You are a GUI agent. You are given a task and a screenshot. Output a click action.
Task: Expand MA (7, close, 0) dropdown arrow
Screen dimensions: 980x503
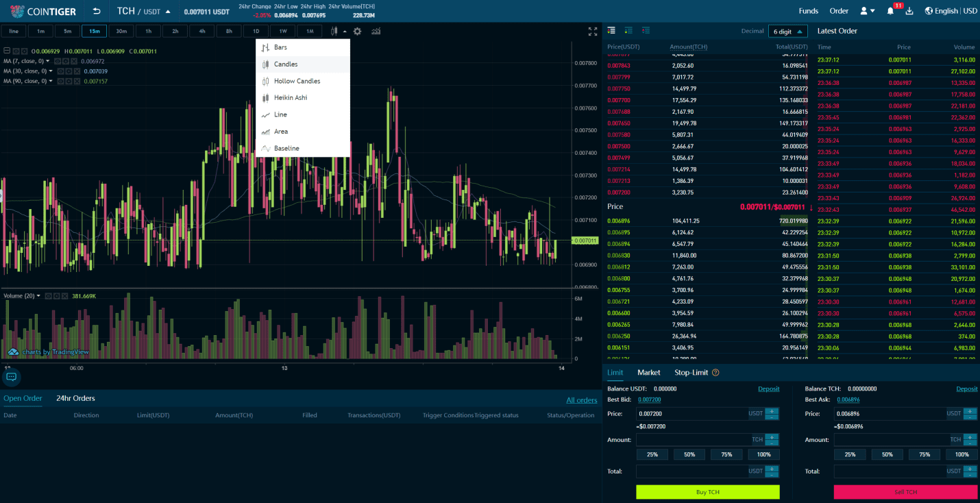(x=48, y=61)
